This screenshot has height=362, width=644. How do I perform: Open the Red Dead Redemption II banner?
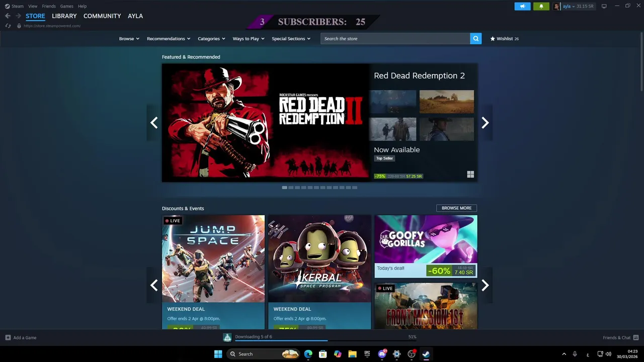point(266,123)
